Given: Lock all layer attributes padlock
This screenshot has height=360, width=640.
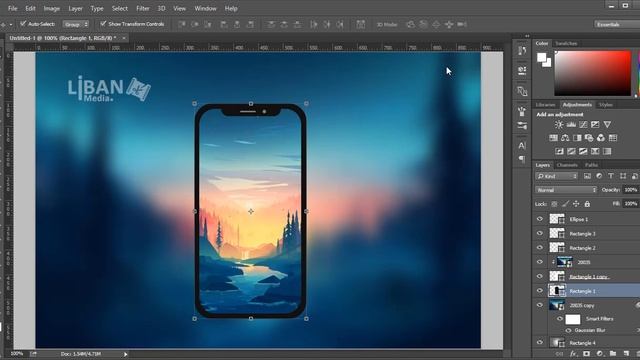Looking at the screenshot, I should [587, 204].
